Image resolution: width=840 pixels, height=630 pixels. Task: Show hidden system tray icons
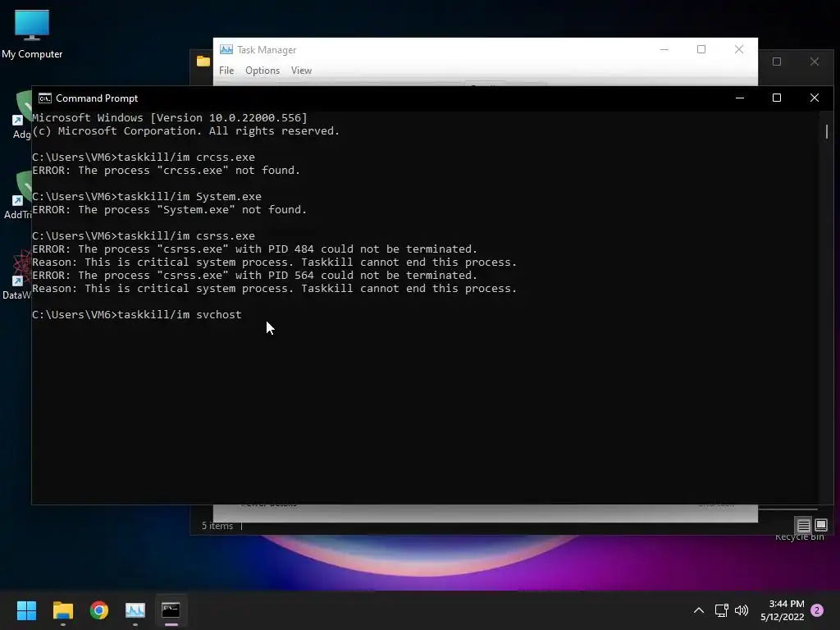tap(699, 610)
